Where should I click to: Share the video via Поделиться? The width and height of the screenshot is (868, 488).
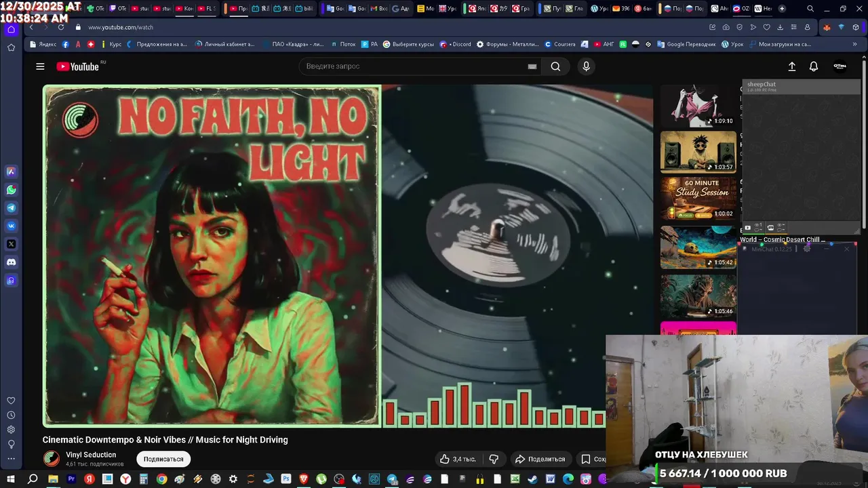point(540,459)
